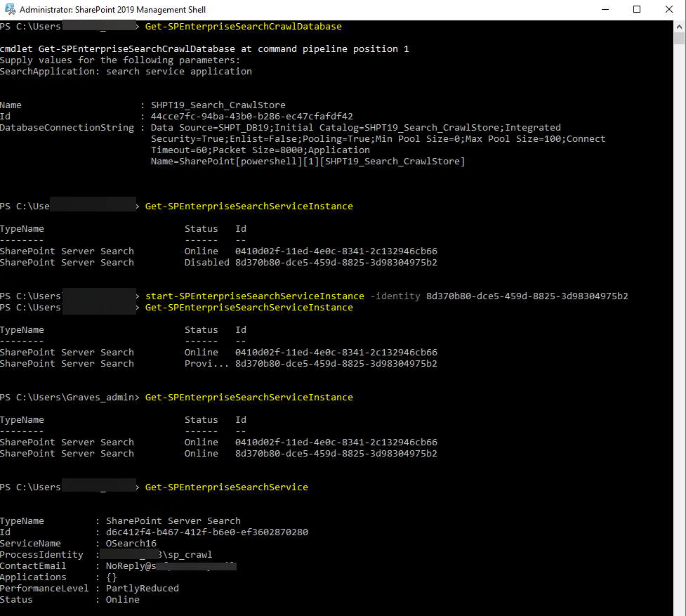This screenshot has width=686, height=616.
Task: Click the -identity parameter text
Action: coord(395,296)
